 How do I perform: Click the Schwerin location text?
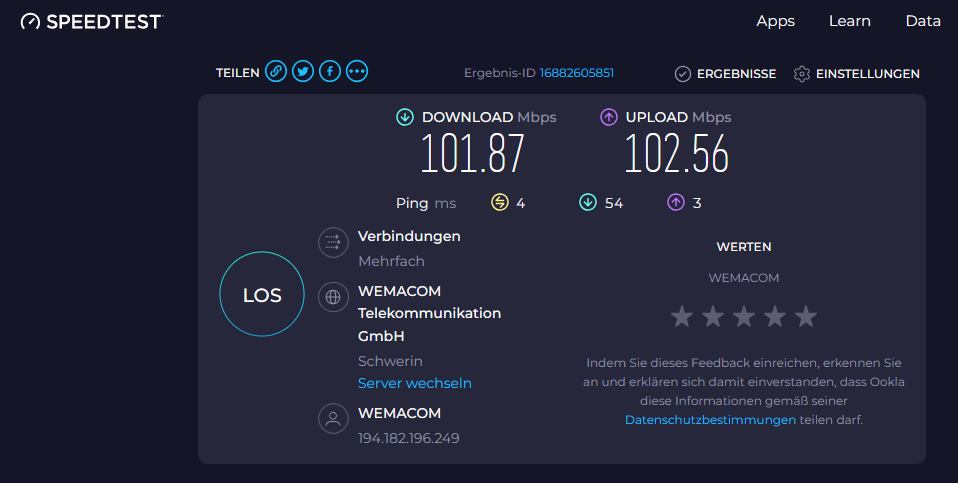pos(390,361)
